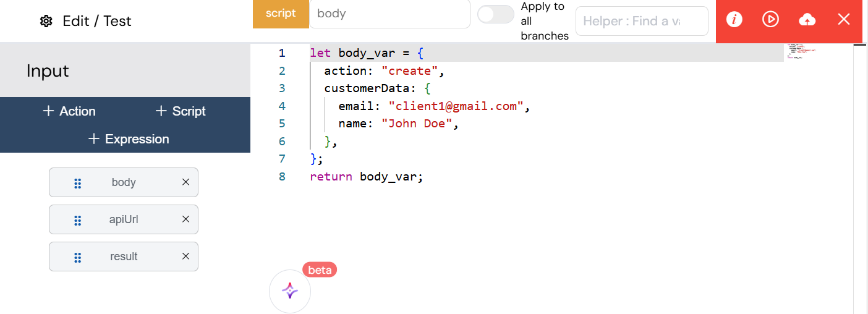Click the orange script tag button
Image resolution: width=868 pixels, height=314 pixels.
(281, 14)
